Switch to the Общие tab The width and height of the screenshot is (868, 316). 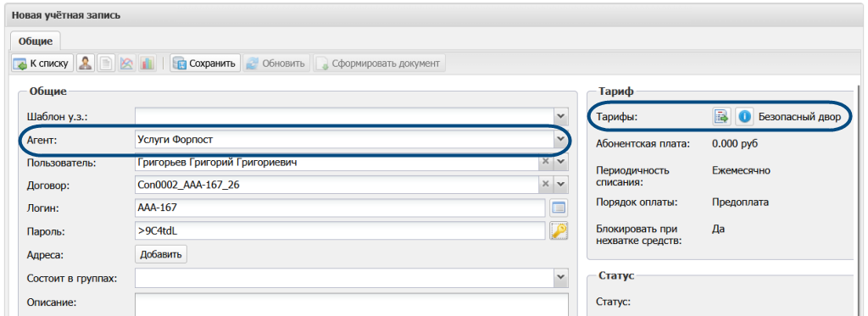tap(36, 41)
